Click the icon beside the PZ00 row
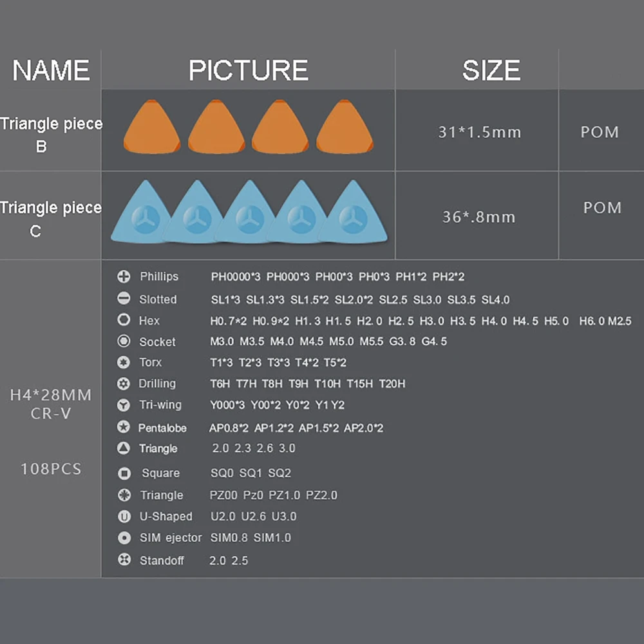This screenshot has width=644, height=644. 124,495
